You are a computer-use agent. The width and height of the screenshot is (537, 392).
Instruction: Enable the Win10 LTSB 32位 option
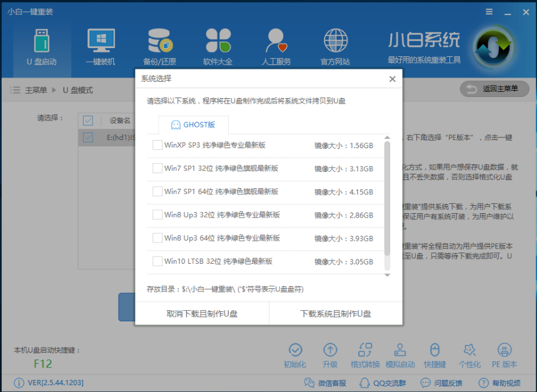coord(157,261)
